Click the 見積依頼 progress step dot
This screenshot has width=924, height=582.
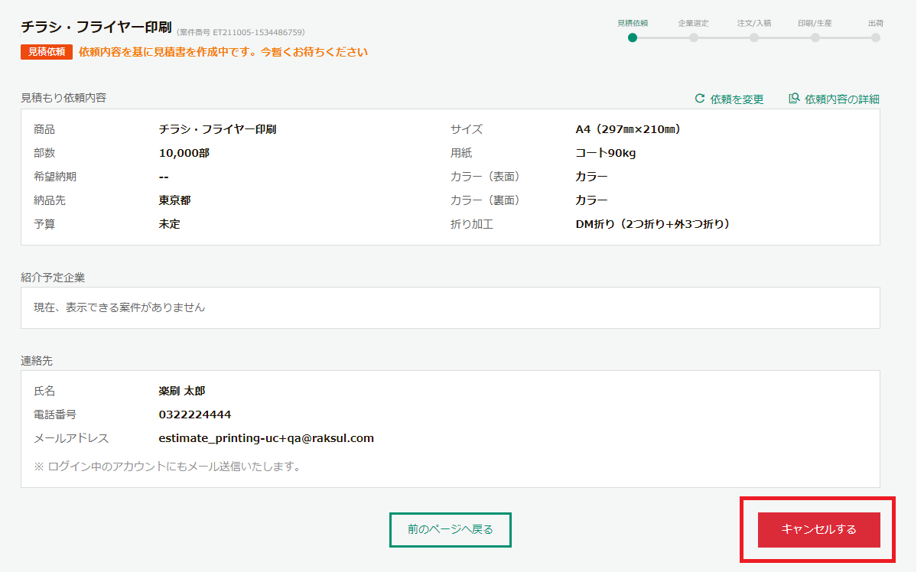pos(633,36)
